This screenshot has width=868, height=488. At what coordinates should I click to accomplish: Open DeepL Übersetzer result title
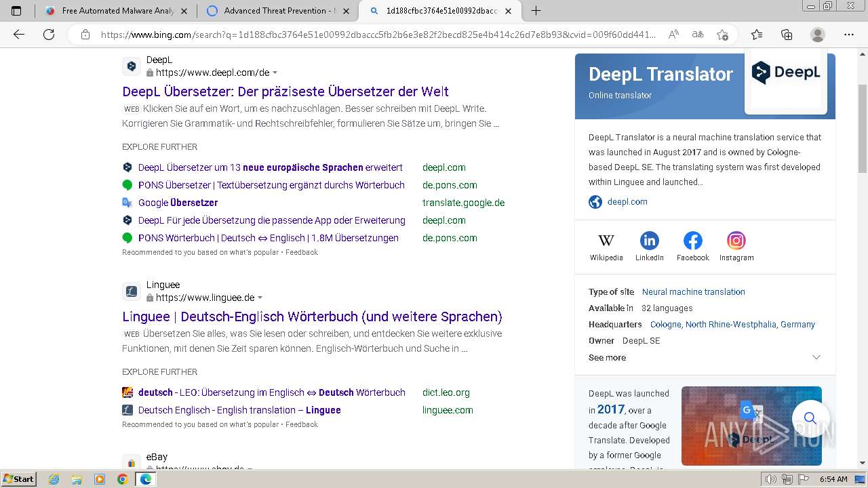tap(285, 91)
